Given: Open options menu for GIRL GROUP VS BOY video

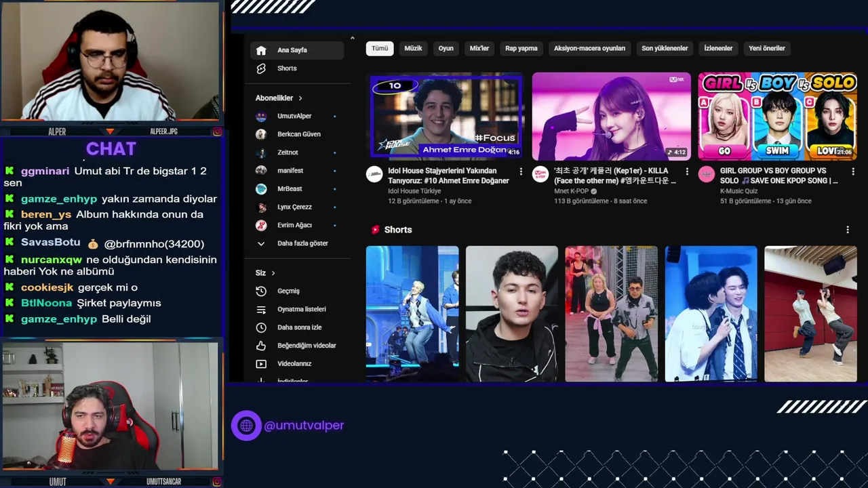Looking at the screenshot, I should (x=853, y=172).
